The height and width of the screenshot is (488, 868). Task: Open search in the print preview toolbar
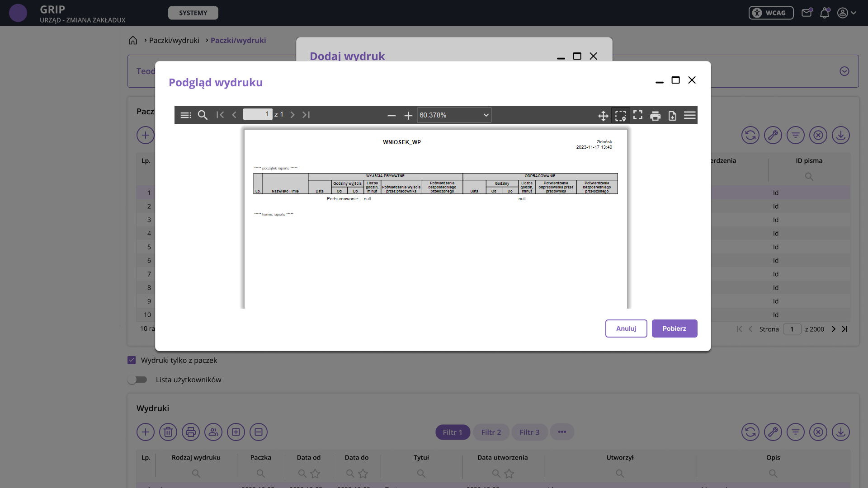click(x=203, y=115)
